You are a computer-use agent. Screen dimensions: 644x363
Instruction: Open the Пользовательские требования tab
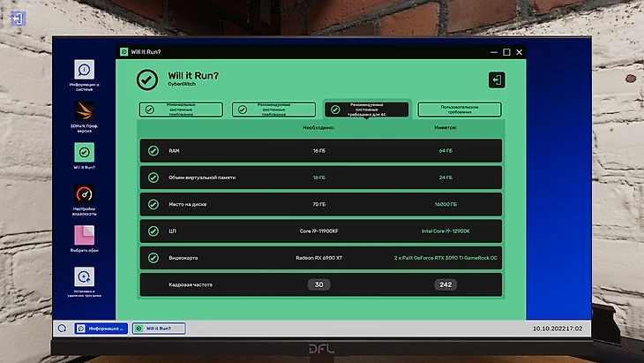[460, 110]
